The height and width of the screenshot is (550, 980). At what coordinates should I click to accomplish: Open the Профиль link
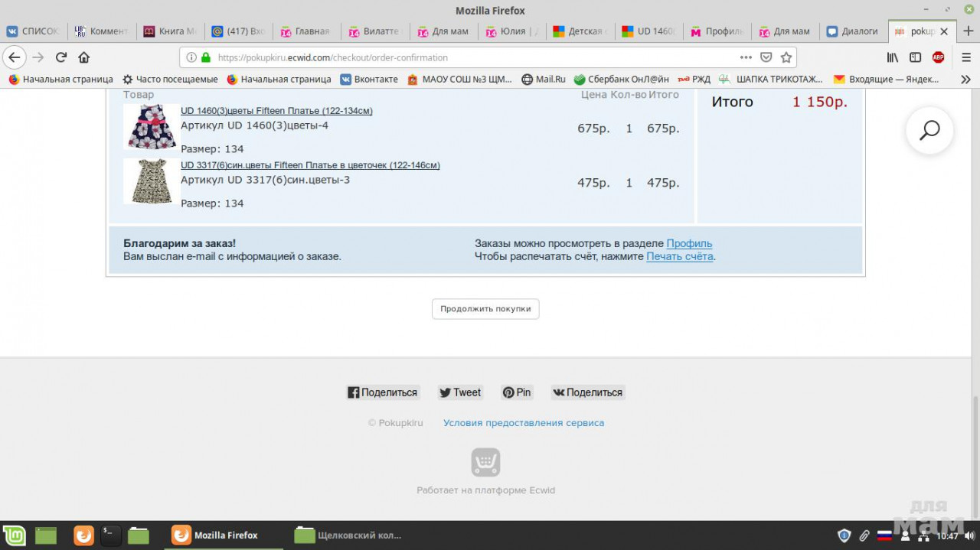(x=689, y=243)
